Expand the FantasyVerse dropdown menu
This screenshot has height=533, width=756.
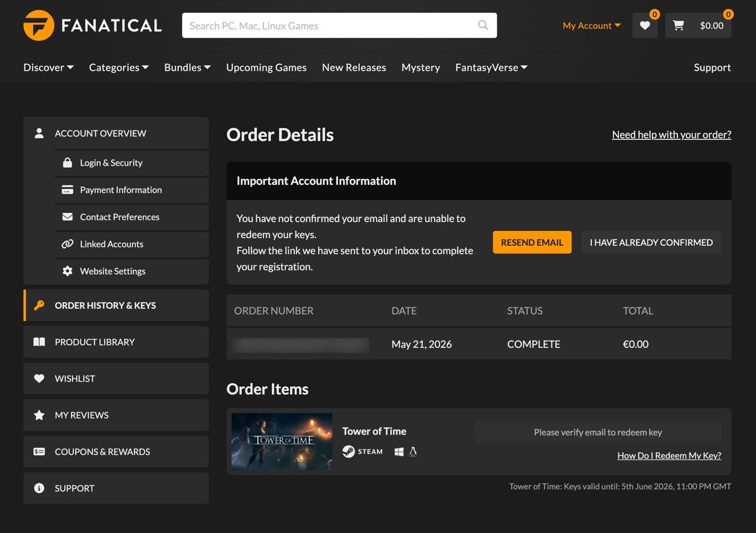[491, 67]
